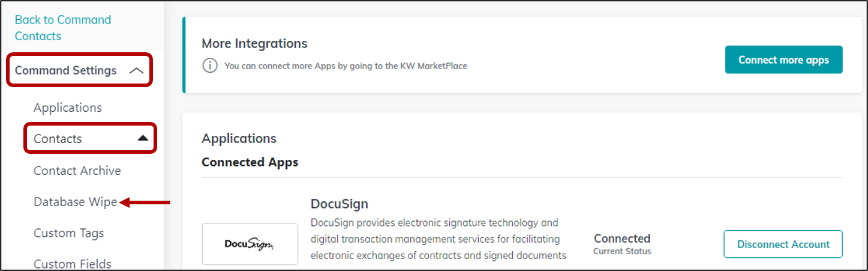Open the Applications settings item
This screenshot has width=868, height=271.
(x=68, y=108)
